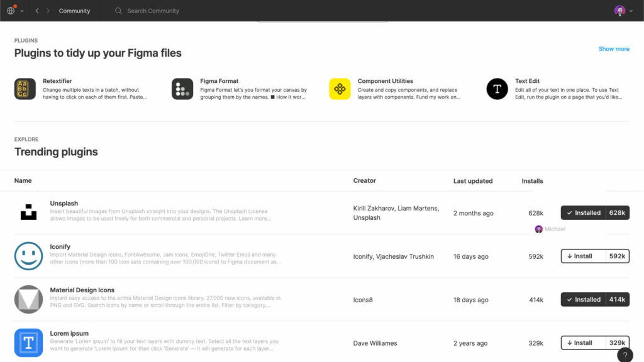The height and width of the screenshot is (362, 644).
Task: Click the Component Utilities plugin icon
Action: click(340, 89)
